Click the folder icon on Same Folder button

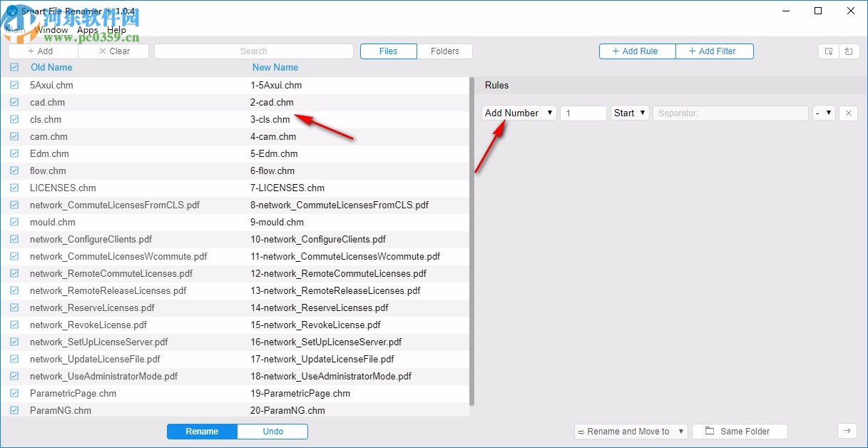(x=710, y=431)
